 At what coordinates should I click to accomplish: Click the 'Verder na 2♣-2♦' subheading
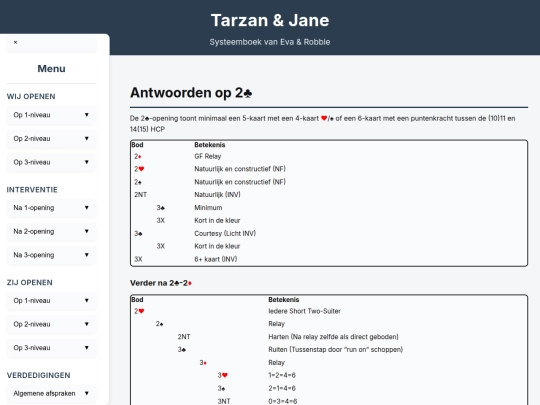point(161,283)
